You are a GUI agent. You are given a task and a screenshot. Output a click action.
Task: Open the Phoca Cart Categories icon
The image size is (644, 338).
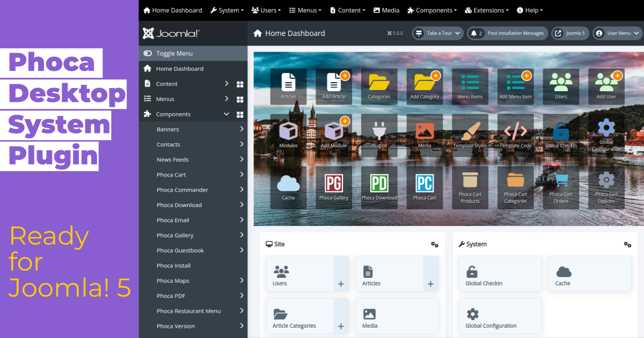pos(515,187)
